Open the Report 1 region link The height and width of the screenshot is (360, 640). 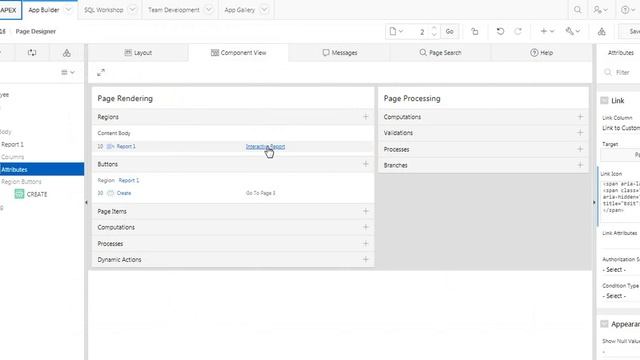[x=126, y=146]
